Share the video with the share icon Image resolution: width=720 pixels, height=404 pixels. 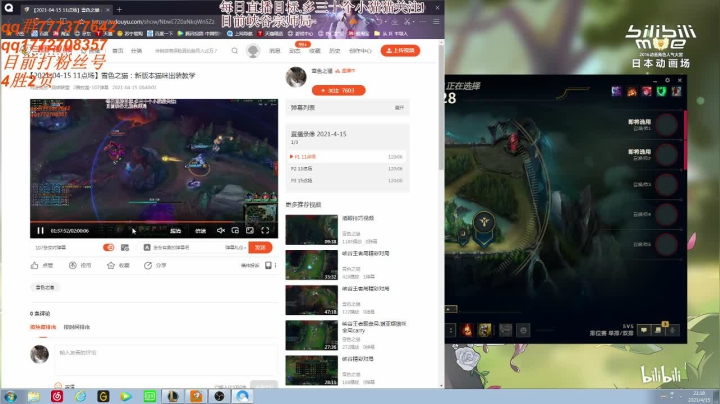(148, 265)
